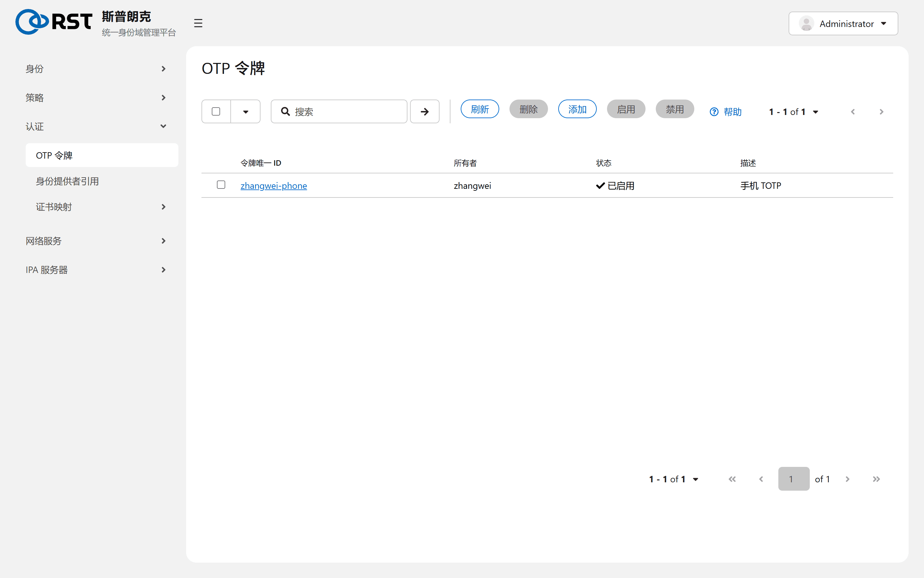
Task: Click the 手机 TOTP description cell
Action: [761, 186]
